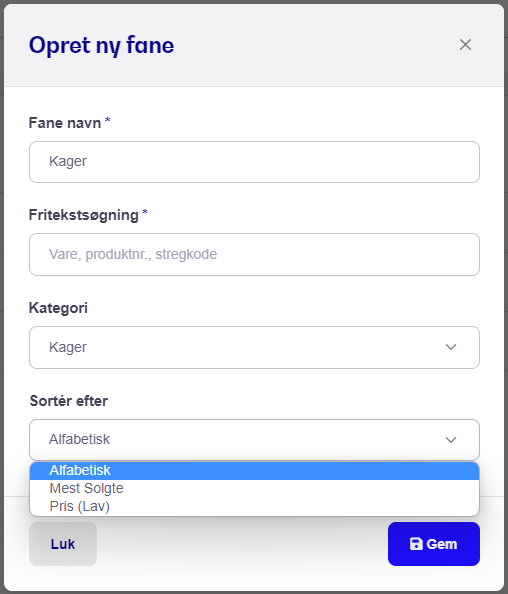Click the Fane navn label
The image size is (508, 594).
[65, 123]
